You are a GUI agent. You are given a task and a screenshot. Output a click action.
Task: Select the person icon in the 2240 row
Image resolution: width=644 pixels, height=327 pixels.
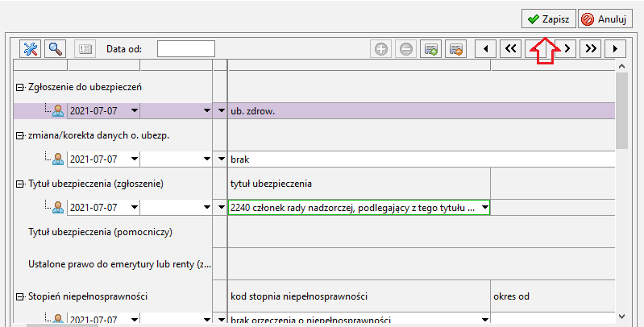coord(58,208)
